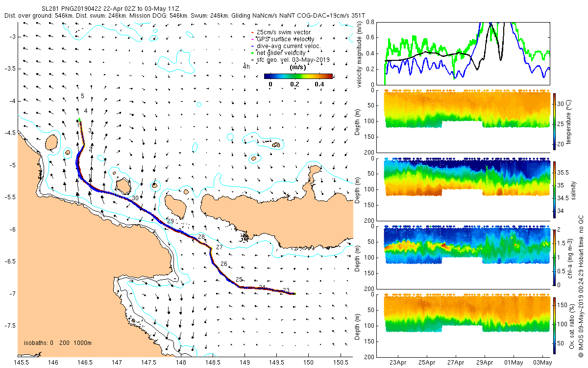Click day marker 30 on glider track
This screenshot has width=588, height=368.
pyautogui.click(x=135, y=197)
